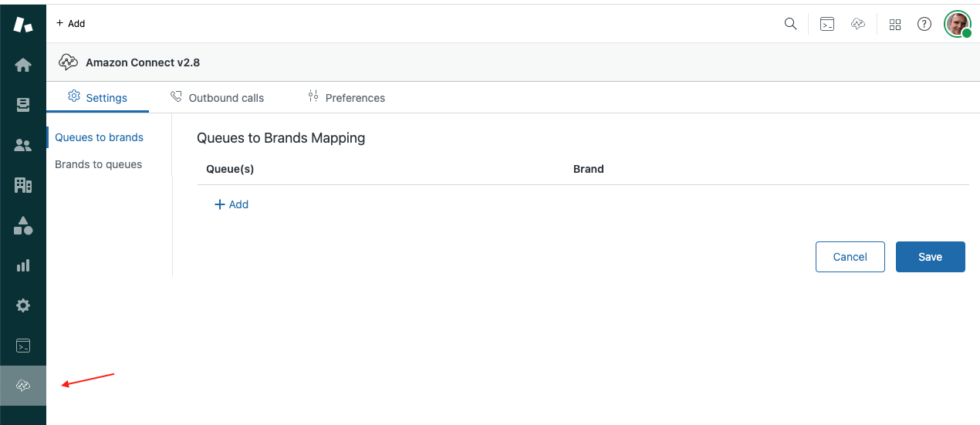Image resolution: width=980 pixels, height=425 pixels.
Task: Click the Save button
Action: (930, 257)
